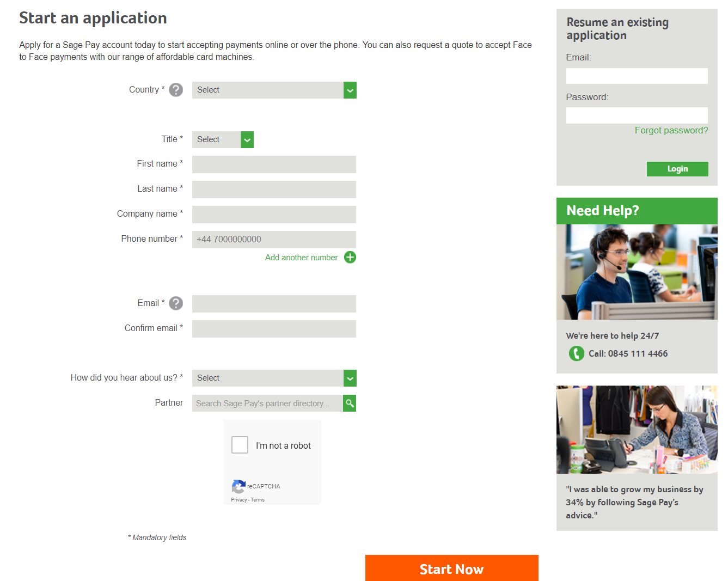Check the I'm not a robot checkbox
Viewport: 728px width, 581px height.
point(240,445)
